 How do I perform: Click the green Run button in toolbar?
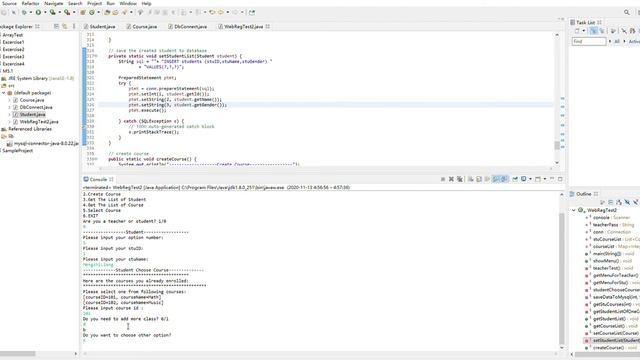38,12
